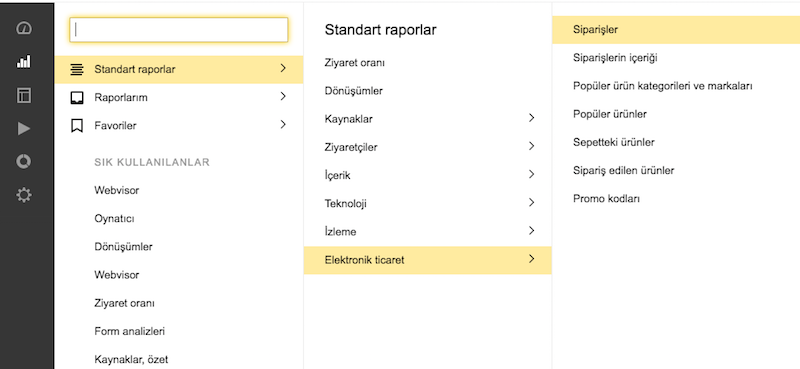This screenshot has height=369, width=800.
Task: Click the play-shaped Webvisor sidebar icon
Action: pyautogui.click(x=24, y=129)
